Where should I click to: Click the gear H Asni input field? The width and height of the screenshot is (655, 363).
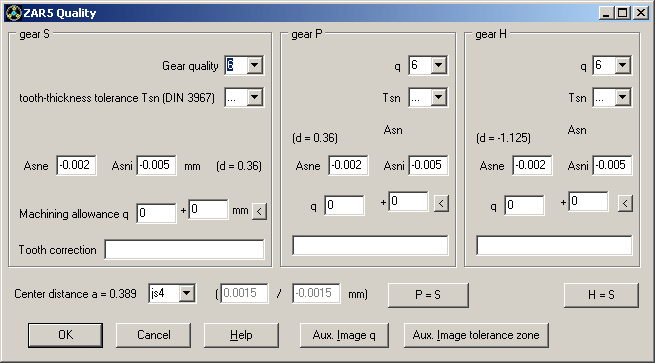coord(612,165)
